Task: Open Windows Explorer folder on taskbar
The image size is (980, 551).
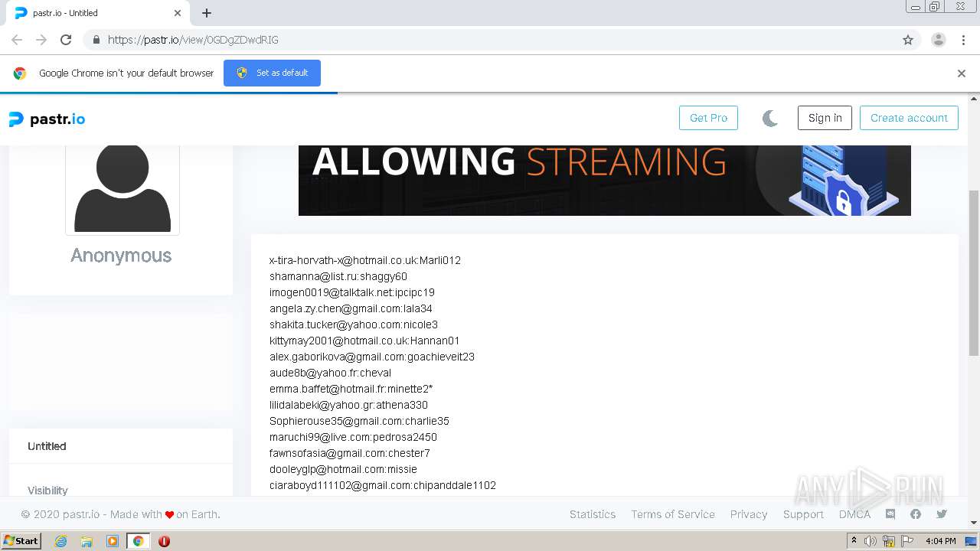Action: click(87, 541)
